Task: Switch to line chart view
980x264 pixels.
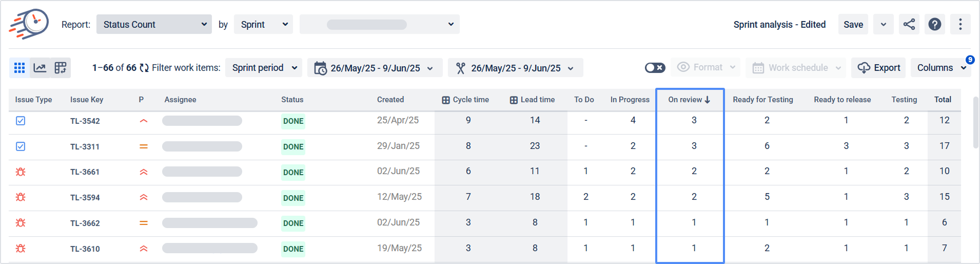Action: point(40,68)
